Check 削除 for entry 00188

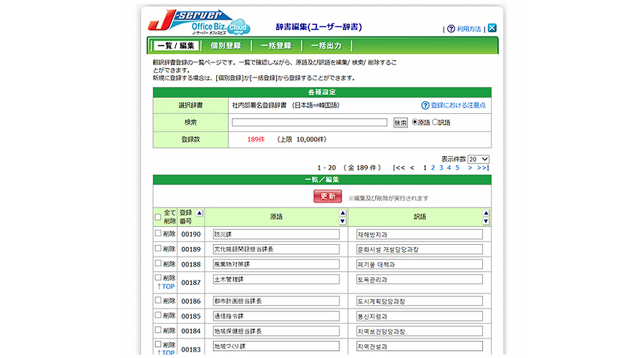click(x=158, y=263)
